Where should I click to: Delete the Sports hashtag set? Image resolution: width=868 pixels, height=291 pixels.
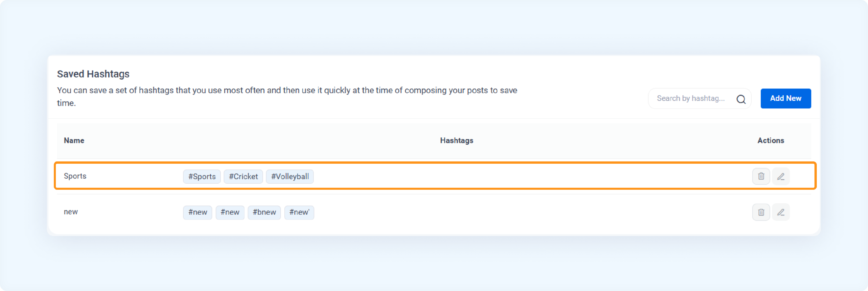coord(761,176)
